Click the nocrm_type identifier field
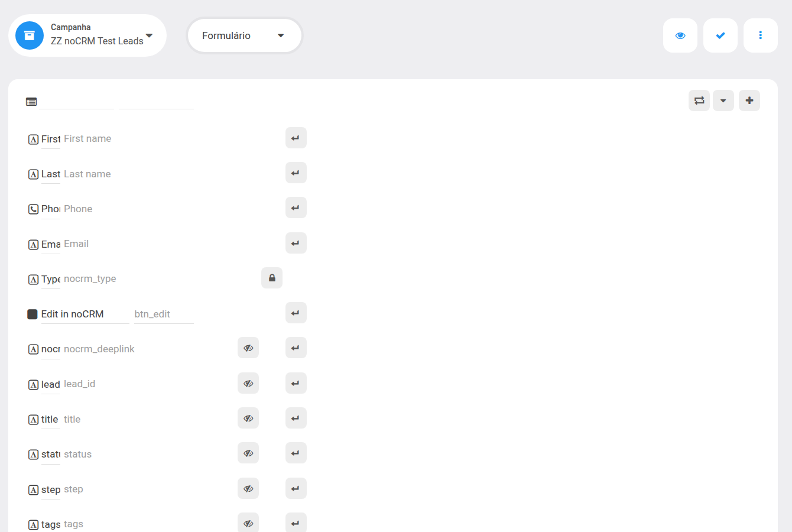 [90, 278]
